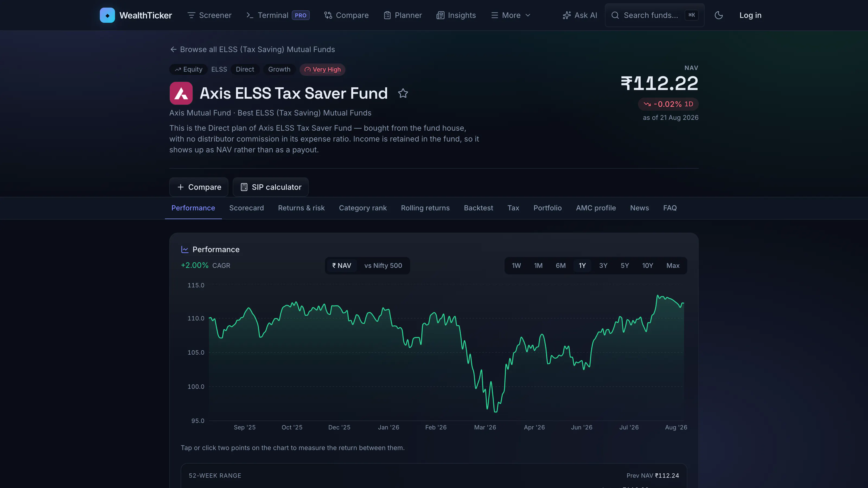Set chart range to Max
Screen dimensions: 868x488
[673, 266]
